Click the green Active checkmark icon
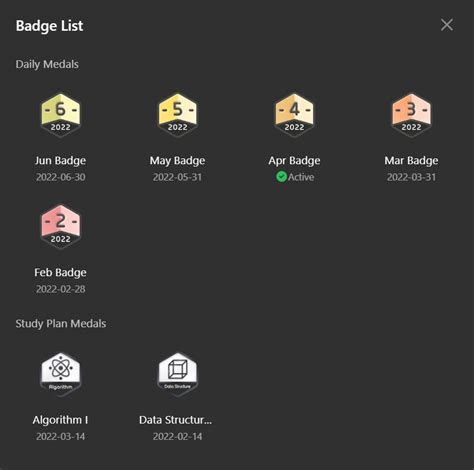This screenshot has height=470, width=474. pyautogui.click(x=281, y=177)
